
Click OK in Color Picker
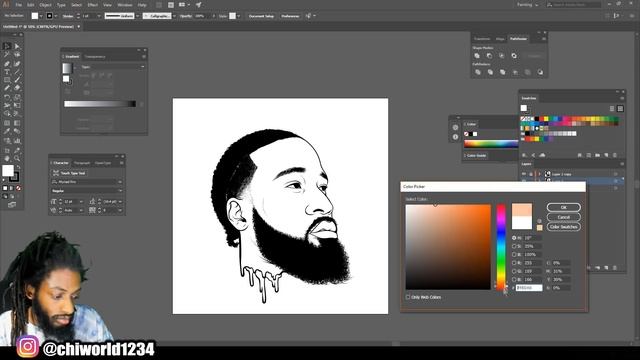pyautogui.click(x=563, y=207)
